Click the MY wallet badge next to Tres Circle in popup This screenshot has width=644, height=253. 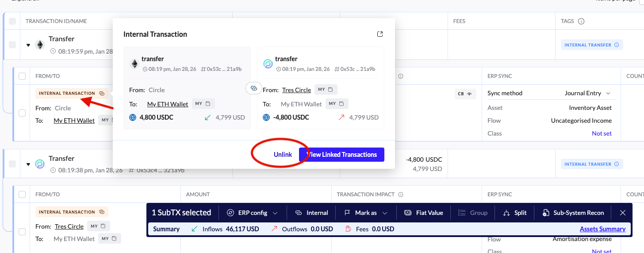click(326, 90)
